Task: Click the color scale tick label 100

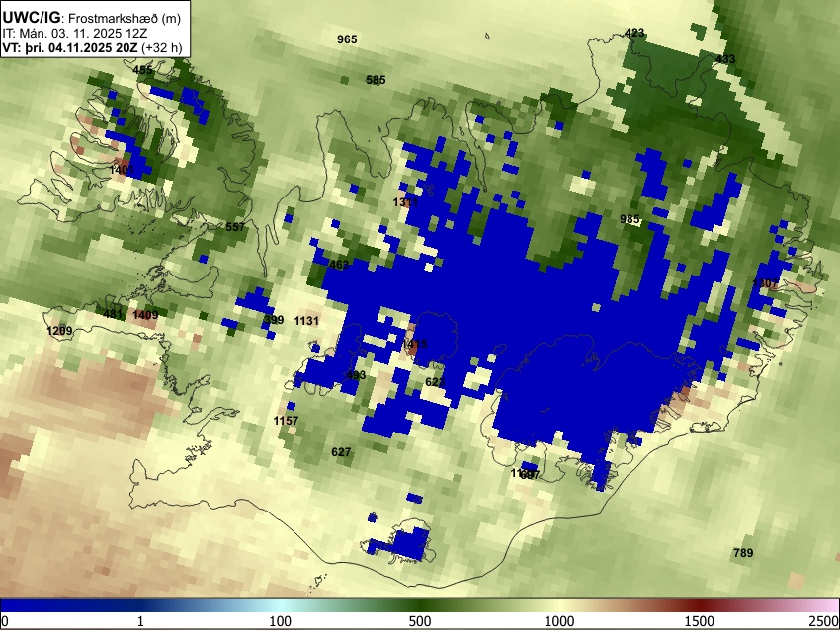Action: coord(280,621)
